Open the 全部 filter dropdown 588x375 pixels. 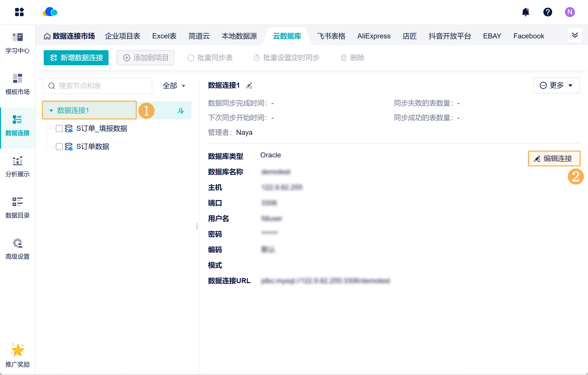point(174,86)
